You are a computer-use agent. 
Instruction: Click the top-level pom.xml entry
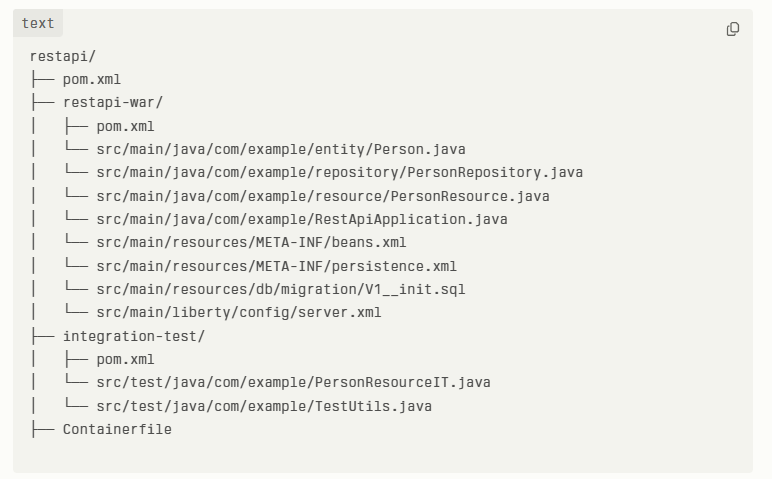92,79
